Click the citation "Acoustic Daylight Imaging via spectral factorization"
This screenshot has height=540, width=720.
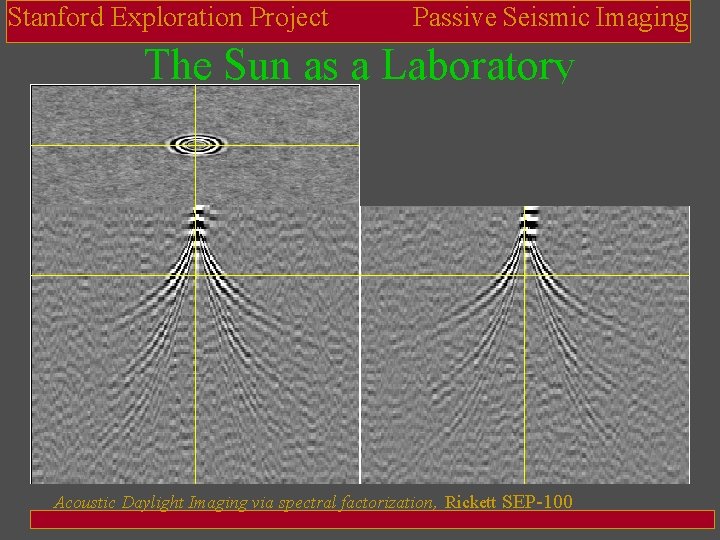(x=245, y=502)
